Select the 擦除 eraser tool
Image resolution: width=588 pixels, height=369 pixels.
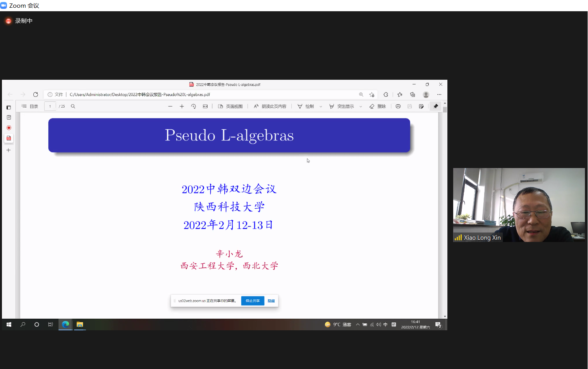(378, 106)
